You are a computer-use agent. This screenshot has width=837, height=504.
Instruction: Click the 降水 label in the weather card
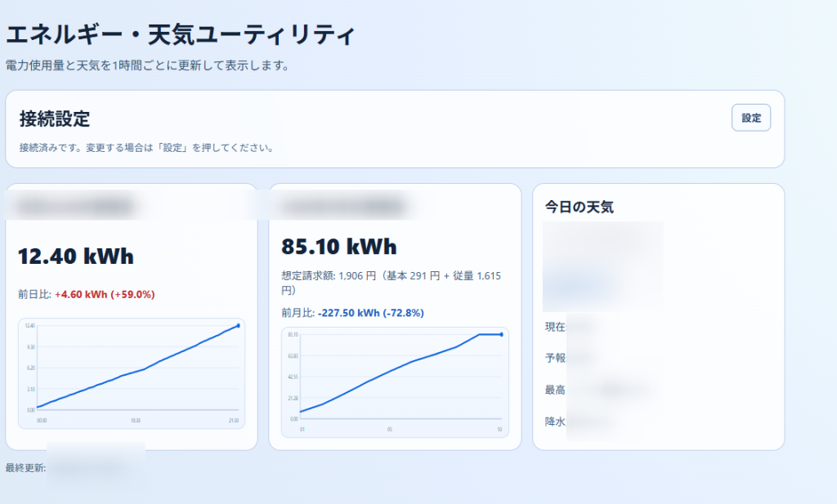(556, 421)
